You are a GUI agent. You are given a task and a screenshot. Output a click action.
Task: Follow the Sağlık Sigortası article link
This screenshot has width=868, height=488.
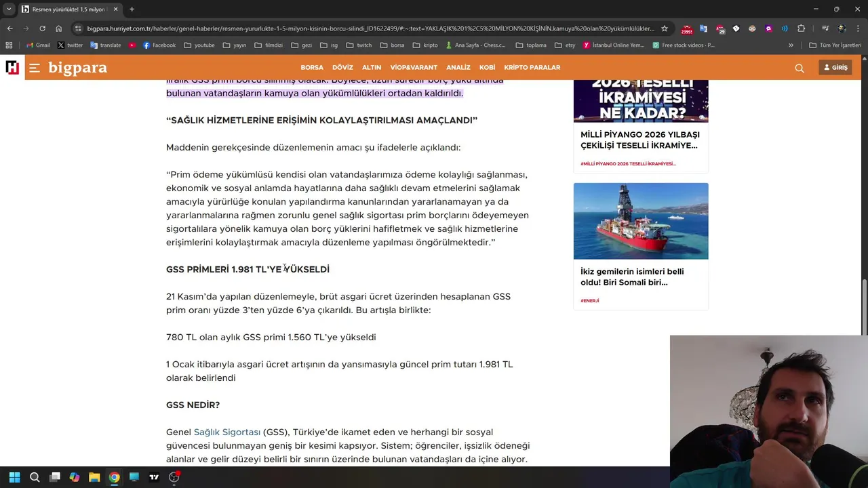(x=227, y=432)
